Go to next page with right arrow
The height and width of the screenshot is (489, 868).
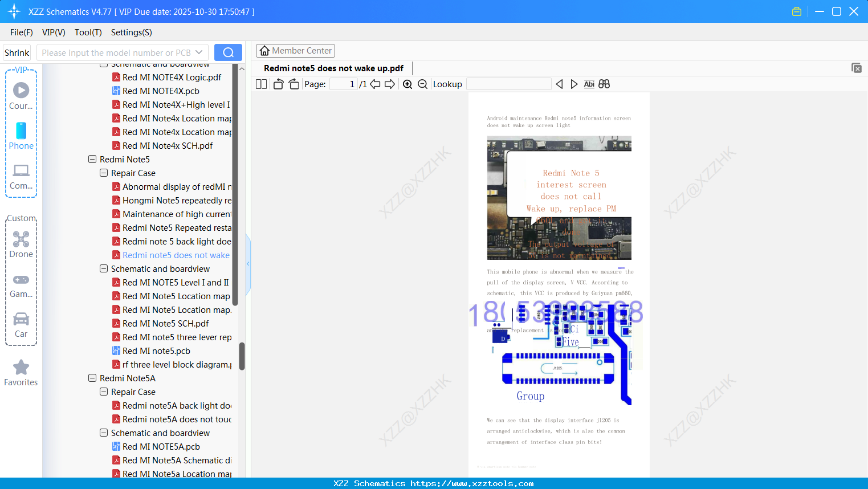[x=390, y=84]
